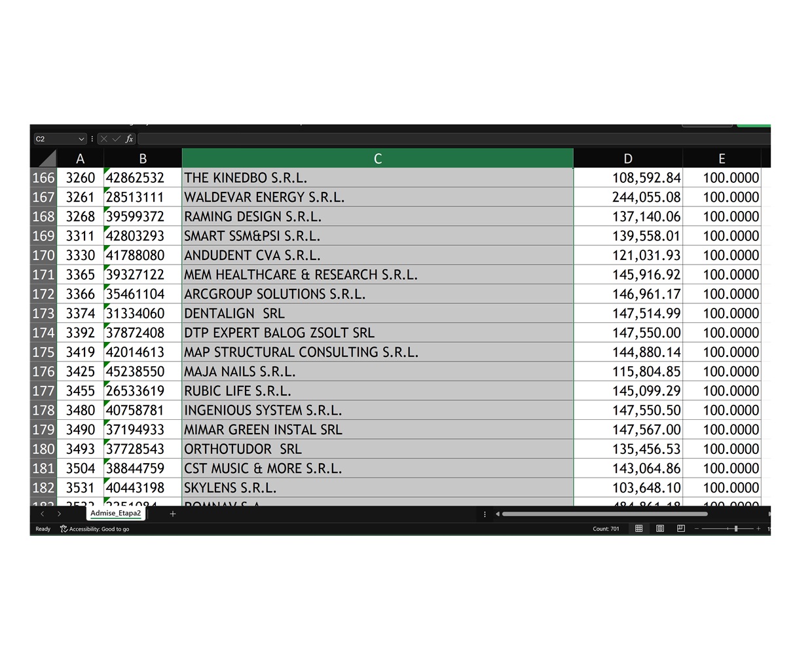Click the zoom in plus button
This screenshot has width=812, height=659.
758,529
